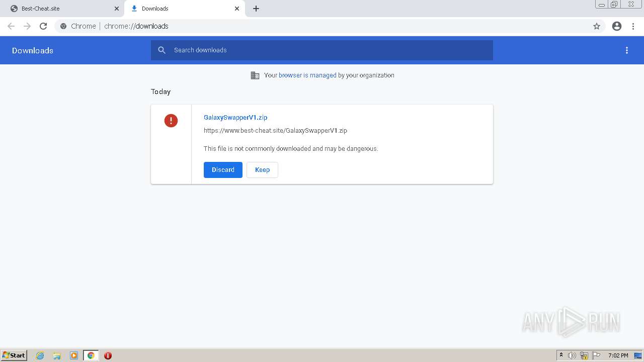
Task: Switch to the Best-Cheat.site tab
Action: click(x=63, y=9)
